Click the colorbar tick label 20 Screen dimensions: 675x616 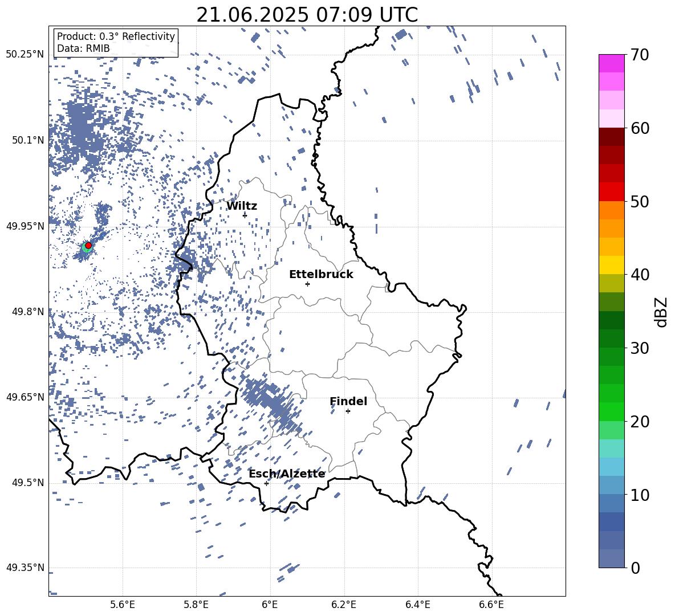pyautogui.click(x=640, y=422)
